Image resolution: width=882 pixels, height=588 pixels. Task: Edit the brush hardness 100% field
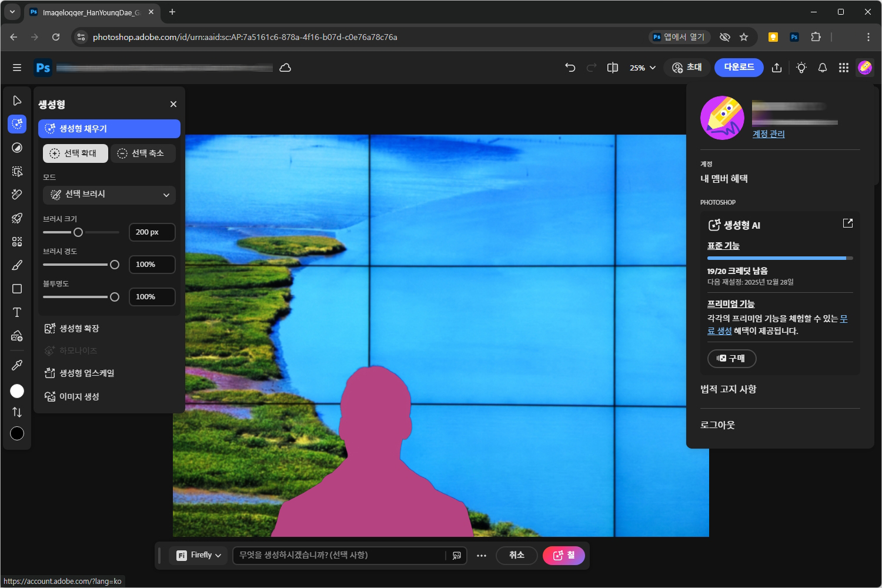152,265
